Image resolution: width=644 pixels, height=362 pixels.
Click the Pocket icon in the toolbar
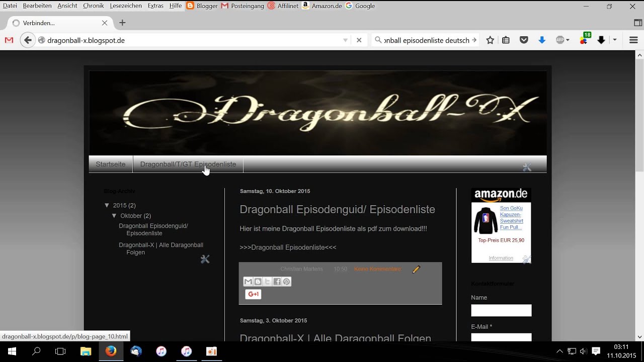click(x=524, y=40)
